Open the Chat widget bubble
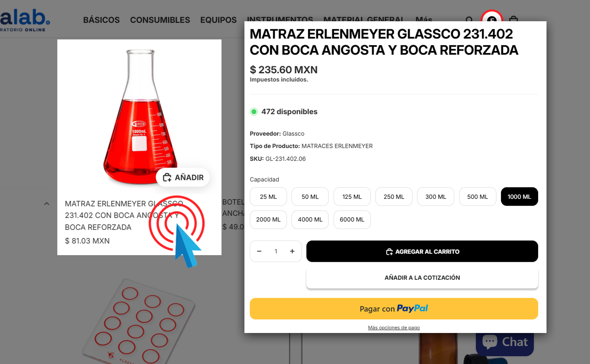This screenshot has height=364, width=590. tap(505, 343)
